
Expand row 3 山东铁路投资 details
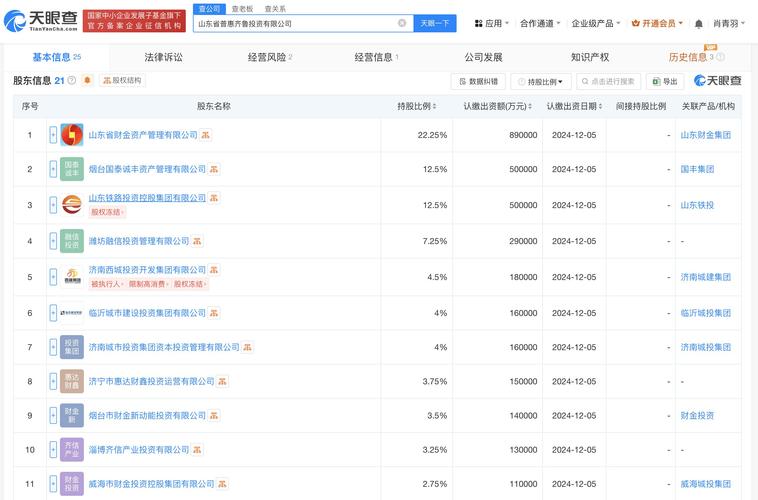click(x=53, y=205)
